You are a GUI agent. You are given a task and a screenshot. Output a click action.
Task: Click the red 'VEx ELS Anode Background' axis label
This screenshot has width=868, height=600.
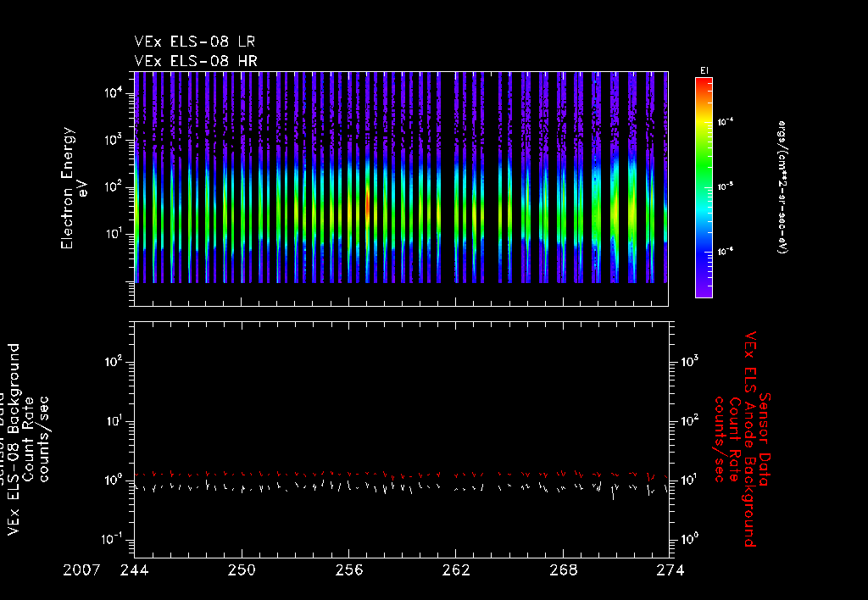pyautogui.click(x=749, y=439)
